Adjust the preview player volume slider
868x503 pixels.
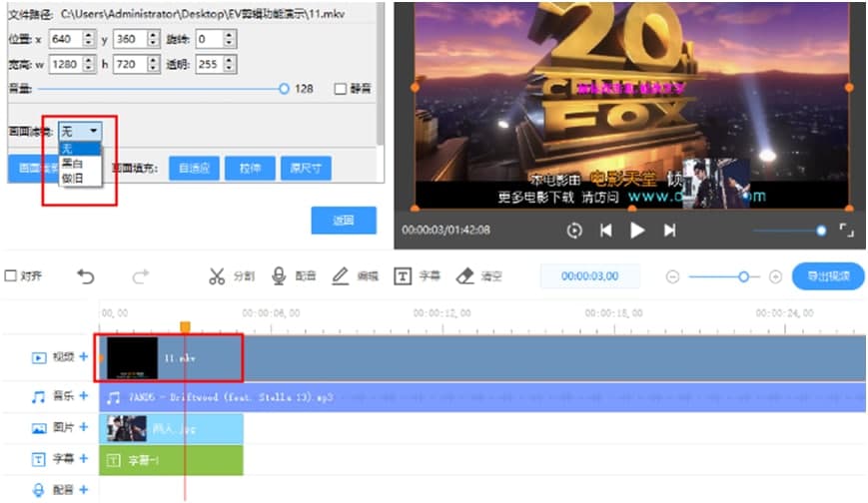[x=821, y=231]
